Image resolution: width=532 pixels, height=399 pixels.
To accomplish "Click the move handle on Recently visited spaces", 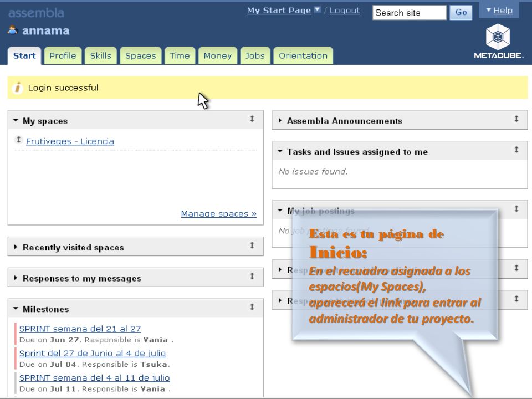I will coord(252,245).
